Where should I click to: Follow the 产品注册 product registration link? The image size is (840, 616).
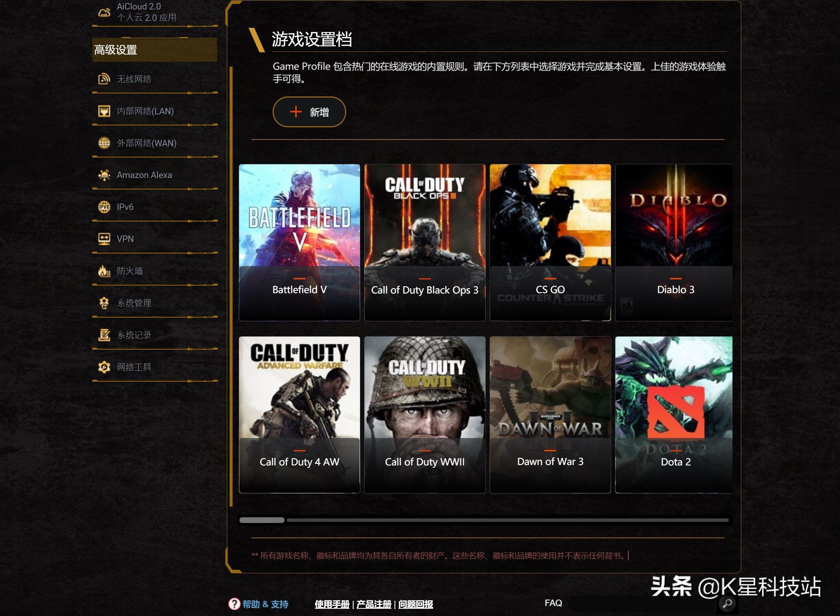(x=374, y=604)
